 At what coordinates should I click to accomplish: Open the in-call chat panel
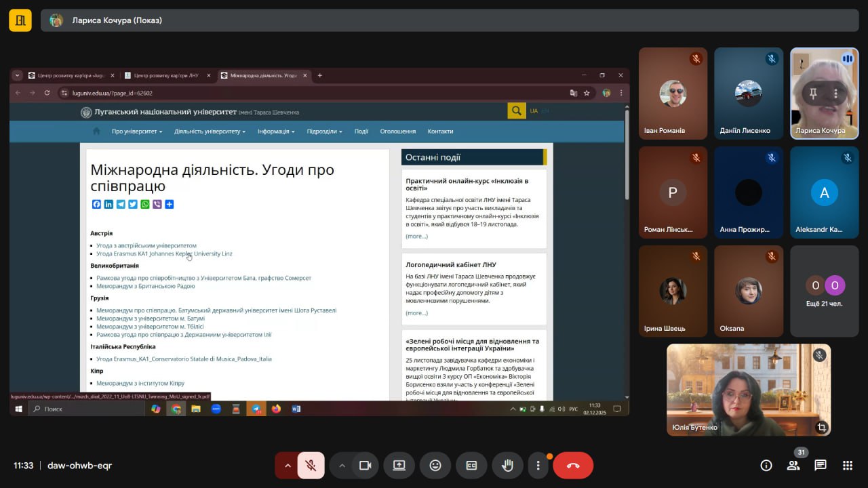tap(821, 466)
